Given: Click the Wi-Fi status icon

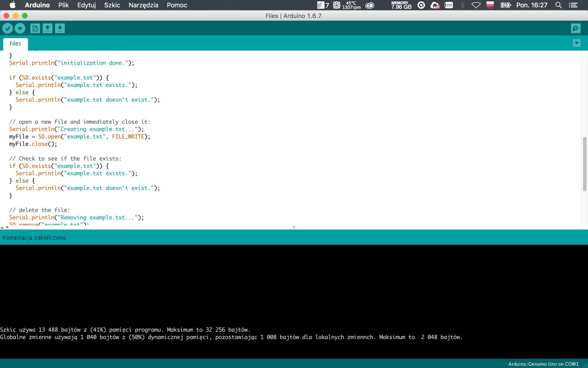Looking at the screenshot, I should pyautogui.click(x=476, y=5).
